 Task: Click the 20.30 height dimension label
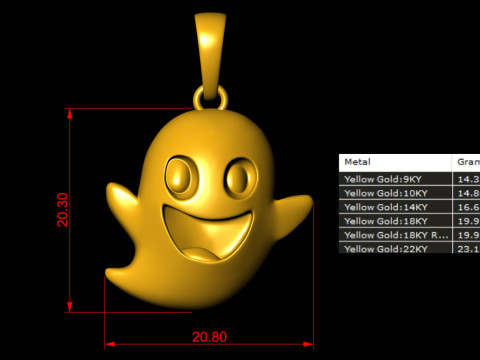[x=62, y=210]
